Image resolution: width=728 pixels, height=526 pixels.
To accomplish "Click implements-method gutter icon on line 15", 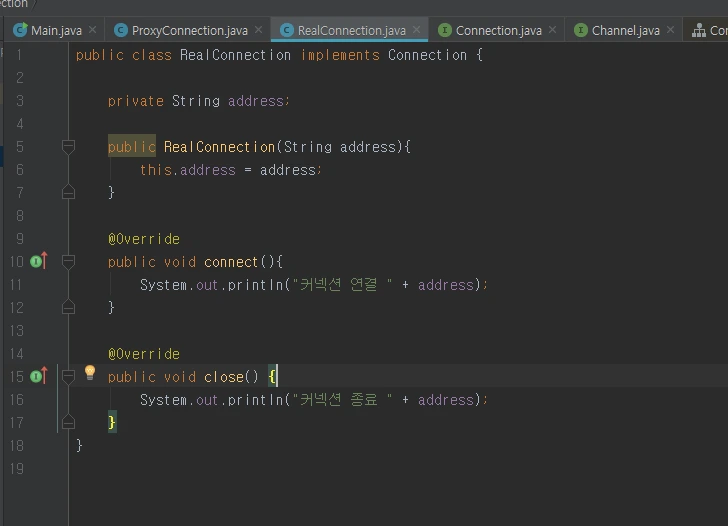I will (39, 376).
